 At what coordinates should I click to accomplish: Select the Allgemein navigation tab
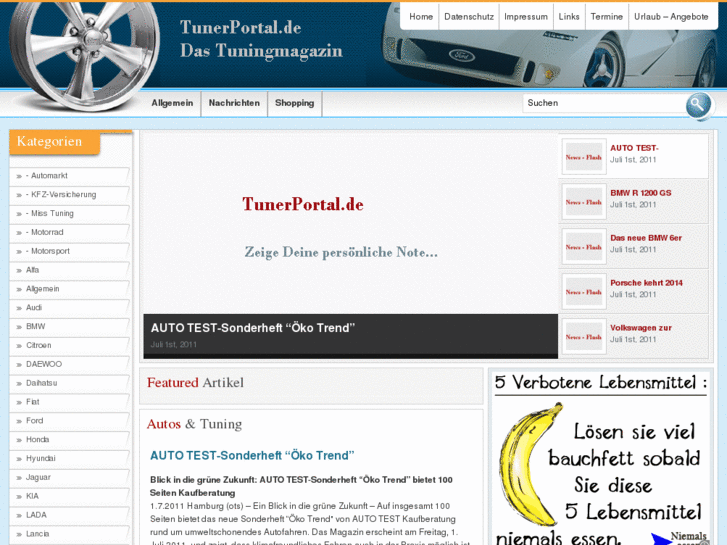coord(172,103)
